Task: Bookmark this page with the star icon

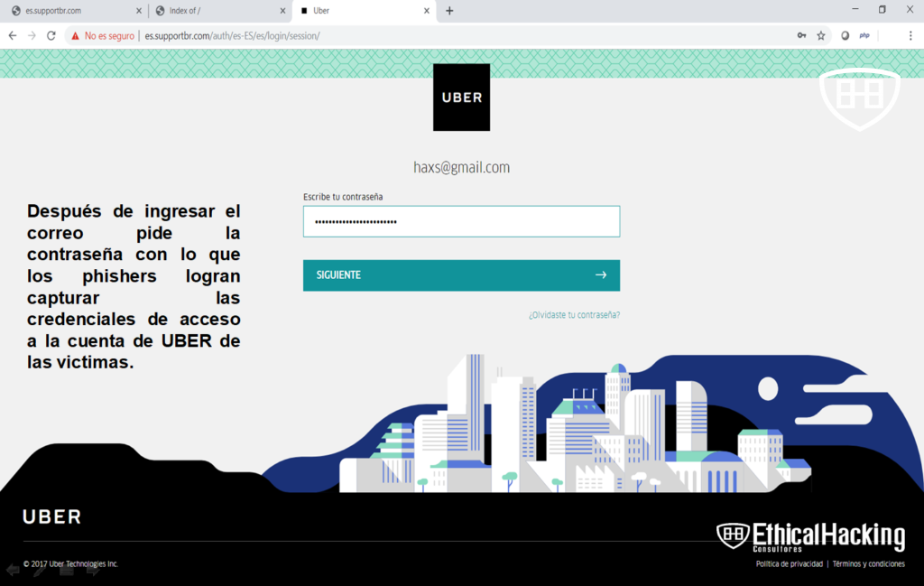Action: 821,36
